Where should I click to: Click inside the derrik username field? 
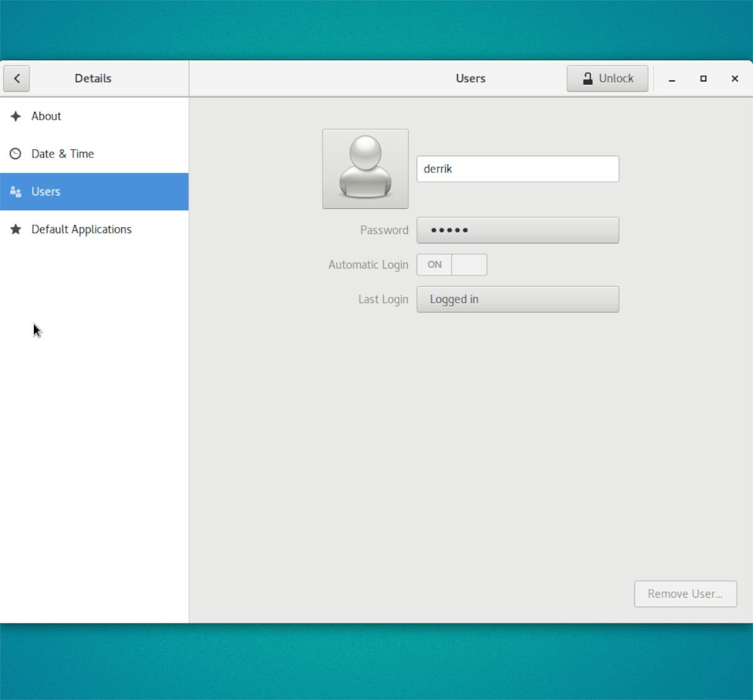click(517, 169)
